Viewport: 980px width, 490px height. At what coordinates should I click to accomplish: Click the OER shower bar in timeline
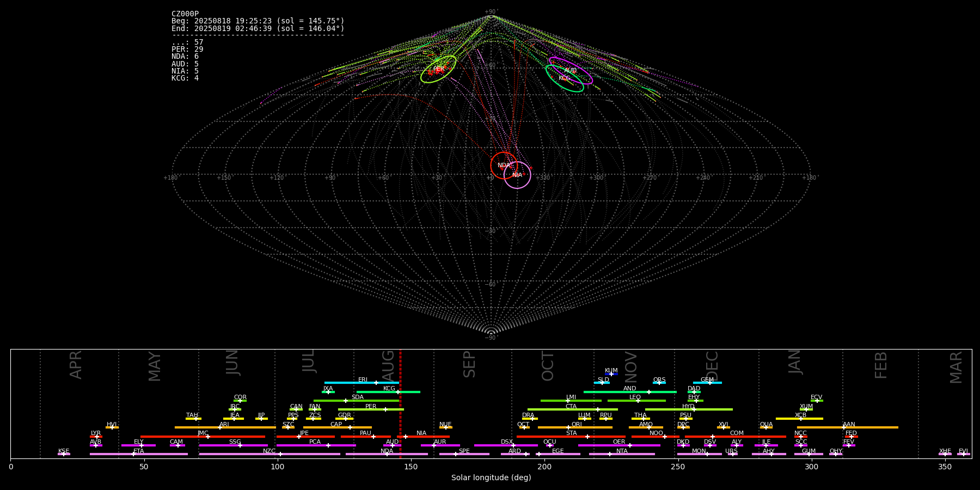[619, 445]
